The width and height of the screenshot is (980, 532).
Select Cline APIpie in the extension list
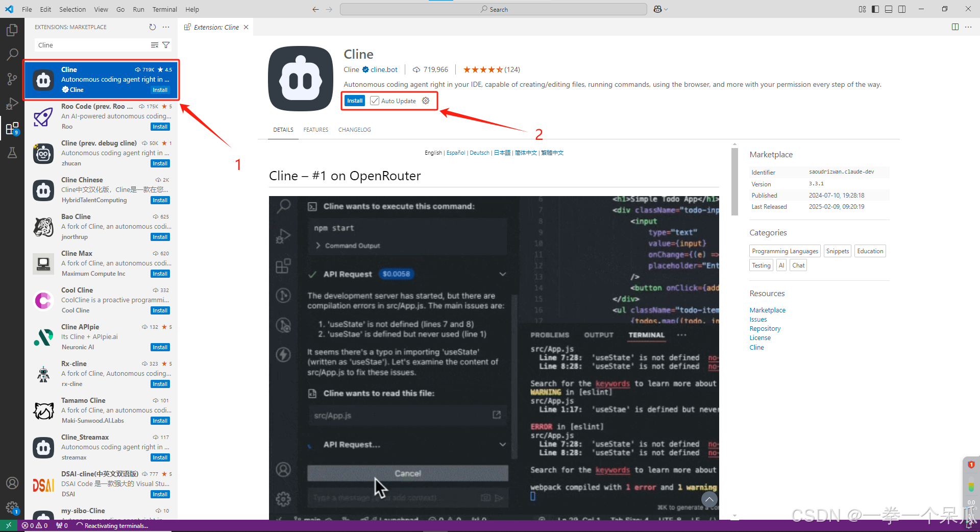(x=101, y=337)
